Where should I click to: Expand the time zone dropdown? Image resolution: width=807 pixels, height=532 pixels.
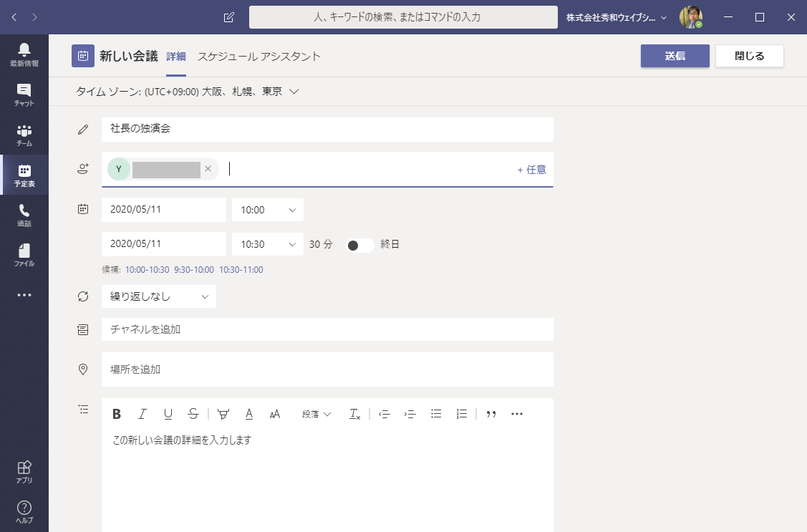[294, 92]
